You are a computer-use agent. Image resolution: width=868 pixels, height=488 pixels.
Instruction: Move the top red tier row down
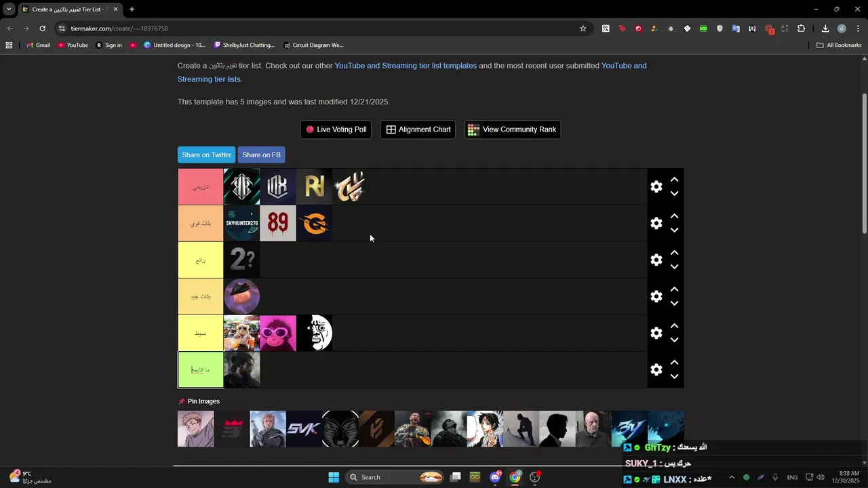coord(674,194)
